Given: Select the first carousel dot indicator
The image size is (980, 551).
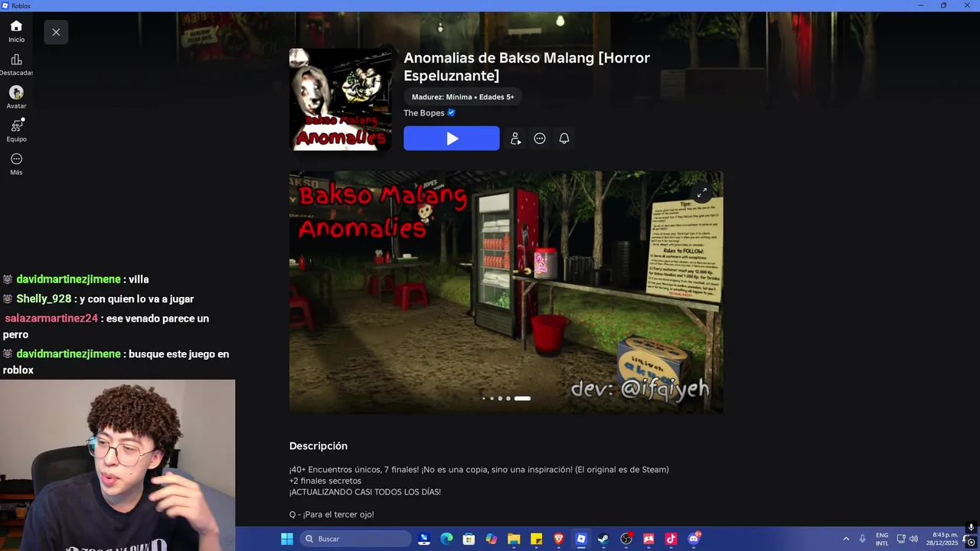Looking at the screenshot, I should (x=484, y=398).
